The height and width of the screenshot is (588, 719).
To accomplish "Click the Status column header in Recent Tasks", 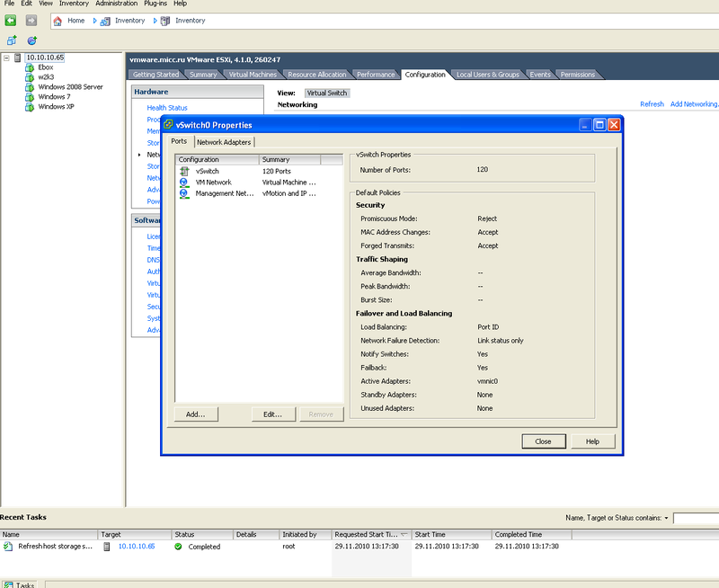I will pyautogui.click(x=202, y=535).
